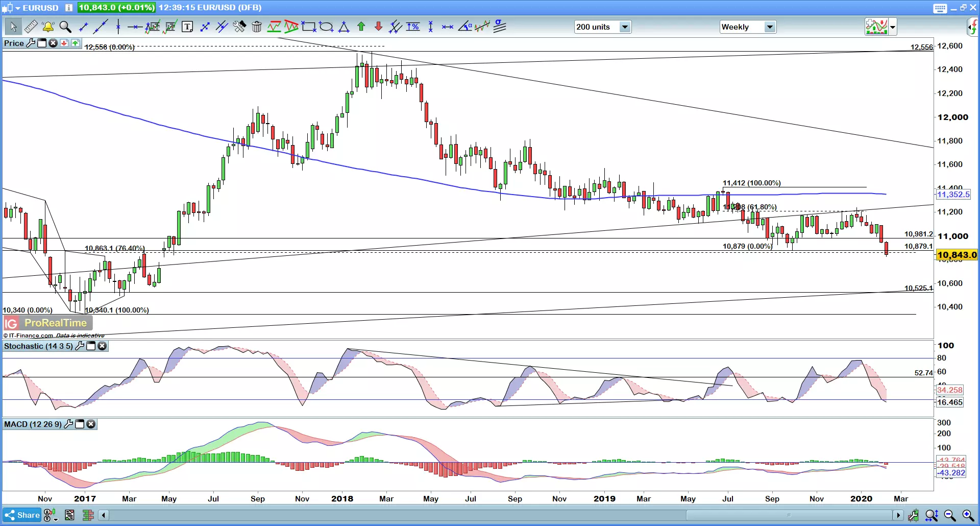Open Stochastic indicator wrench settings
Screen dimensions: 980x526
80,346
